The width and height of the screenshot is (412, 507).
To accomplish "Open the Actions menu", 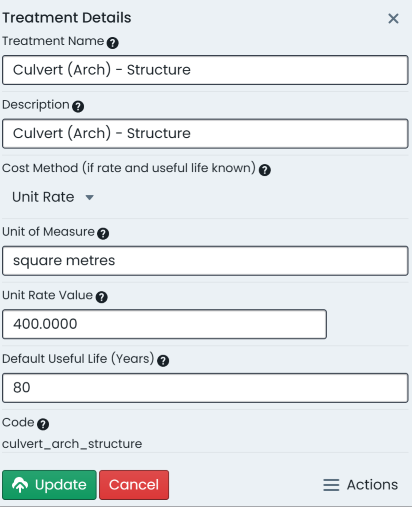I will pos(360,485).
